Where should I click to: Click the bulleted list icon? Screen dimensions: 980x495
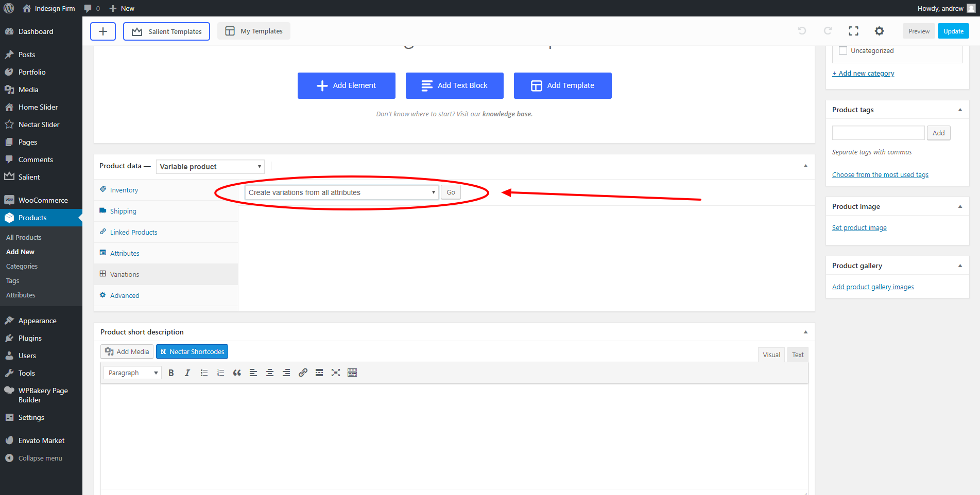[x=204, y=373]
